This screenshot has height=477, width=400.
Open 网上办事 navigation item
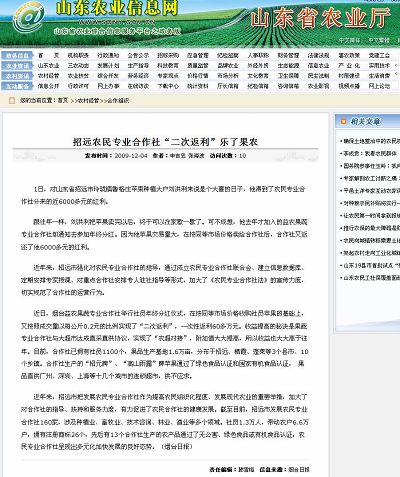108,86
